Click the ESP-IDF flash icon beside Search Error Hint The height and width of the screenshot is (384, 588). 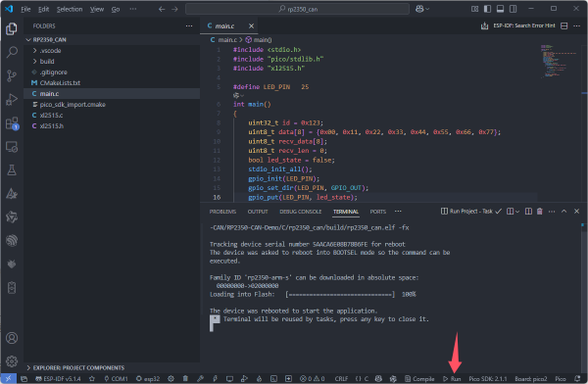484,25
